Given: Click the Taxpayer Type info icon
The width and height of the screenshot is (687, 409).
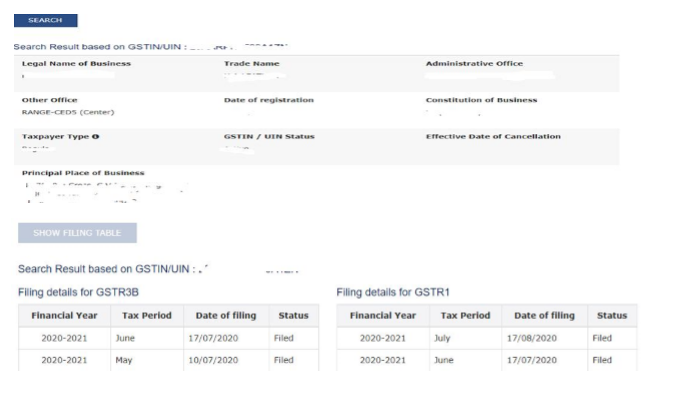Looking at the screenshot, I should point(96,137).
